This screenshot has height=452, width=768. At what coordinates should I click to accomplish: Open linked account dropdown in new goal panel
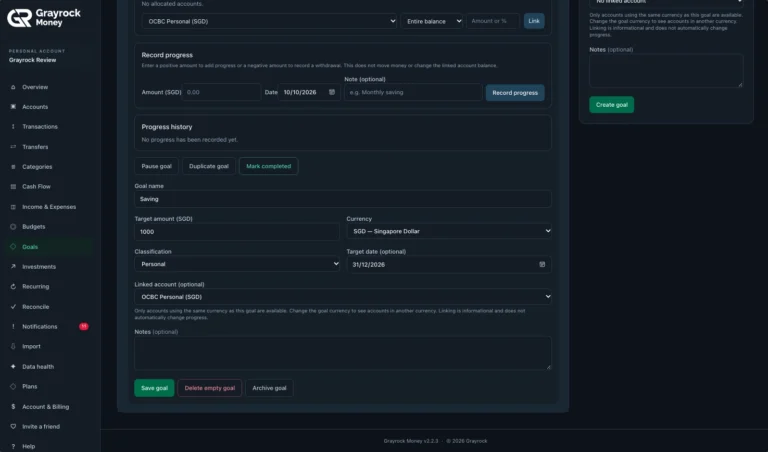pos(666,2)
